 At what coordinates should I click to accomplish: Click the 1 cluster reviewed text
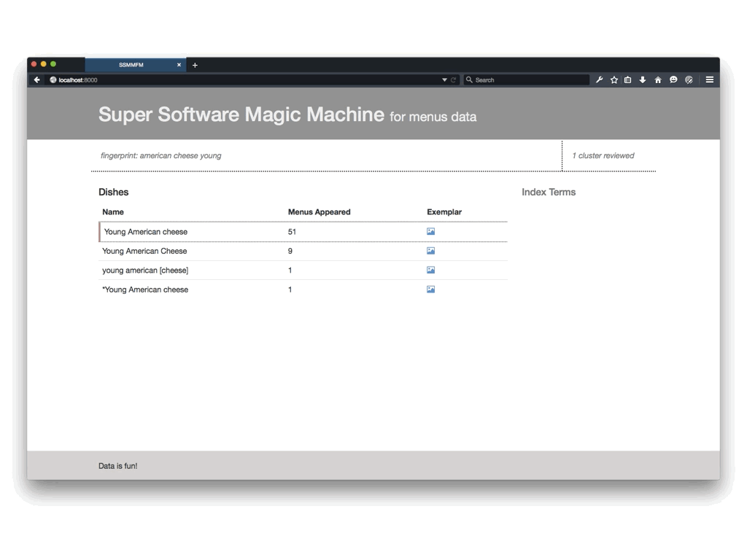(x=603, y=156)
